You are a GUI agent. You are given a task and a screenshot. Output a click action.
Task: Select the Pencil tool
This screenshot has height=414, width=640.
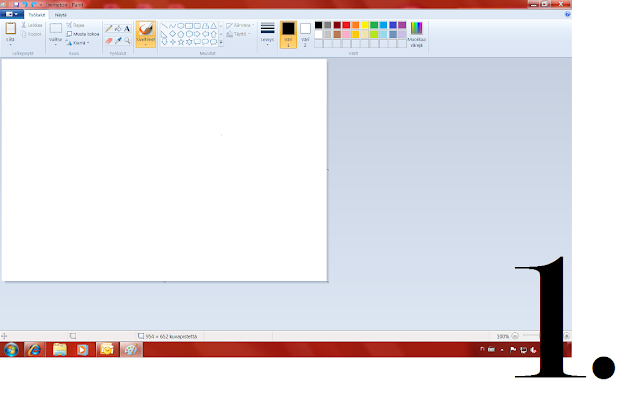(x=109, y=29)
